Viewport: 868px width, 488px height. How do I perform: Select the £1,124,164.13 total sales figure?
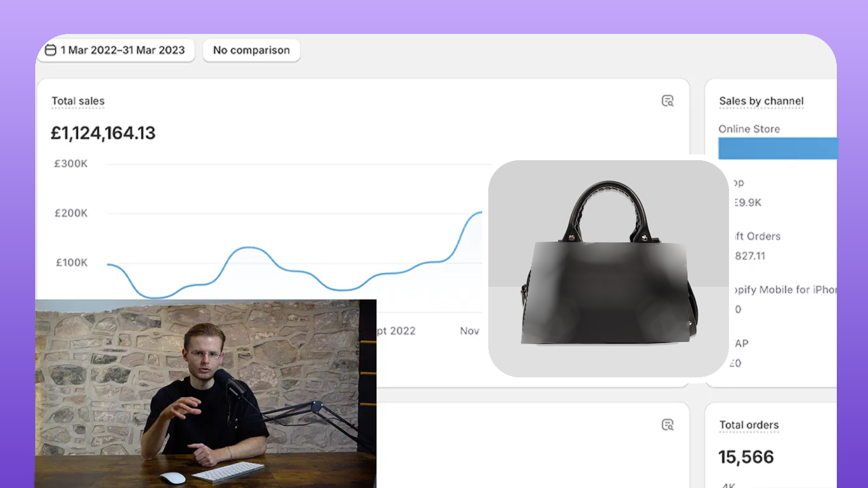[x=103, y=133]
